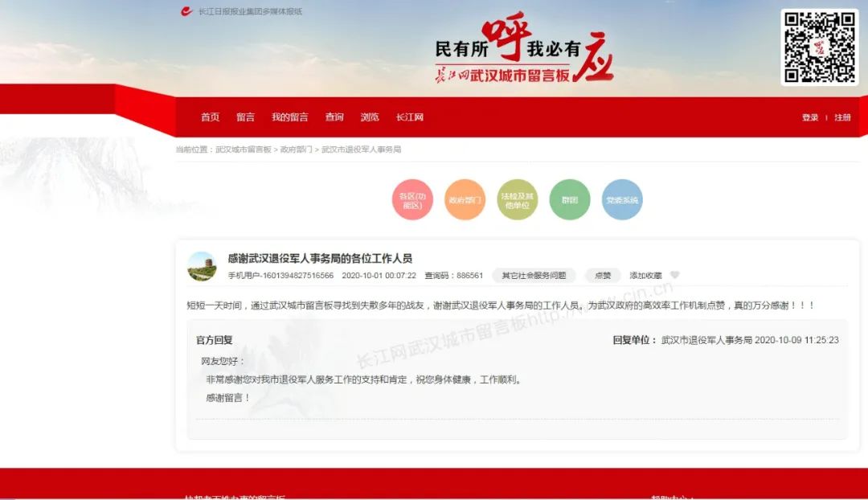Choose the 群团 green circle icon
868x500 pixels.
click(570, 200)
